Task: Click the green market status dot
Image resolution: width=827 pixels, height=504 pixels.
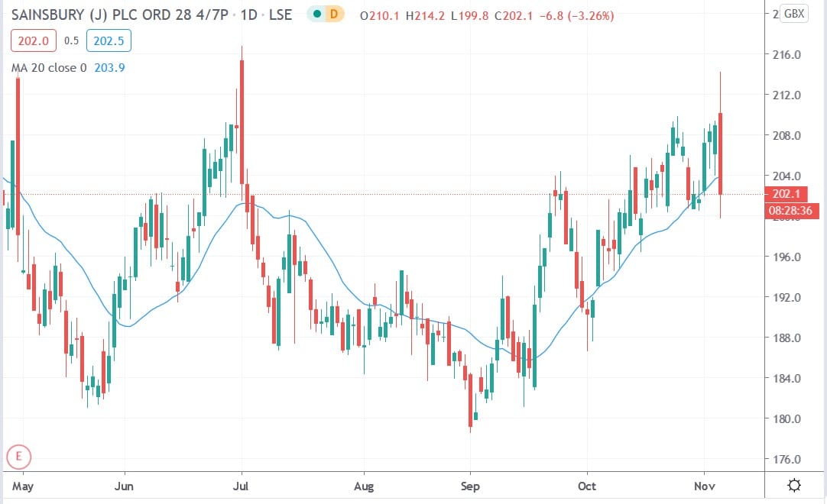Action: (317, 14)
